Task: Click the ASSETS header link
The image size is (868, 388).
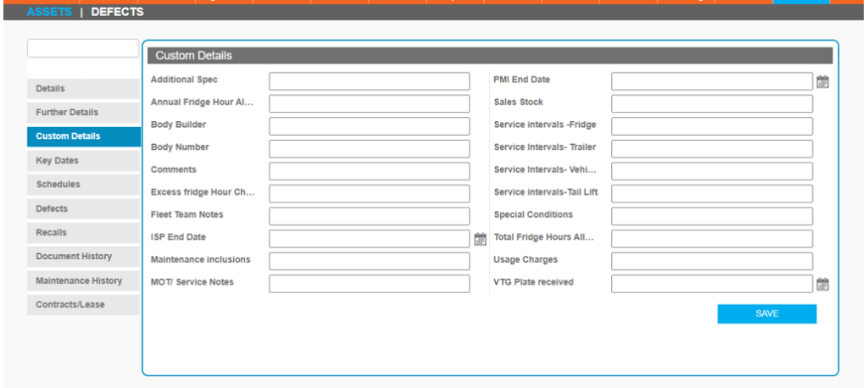Action: click(x=49, y=12)
